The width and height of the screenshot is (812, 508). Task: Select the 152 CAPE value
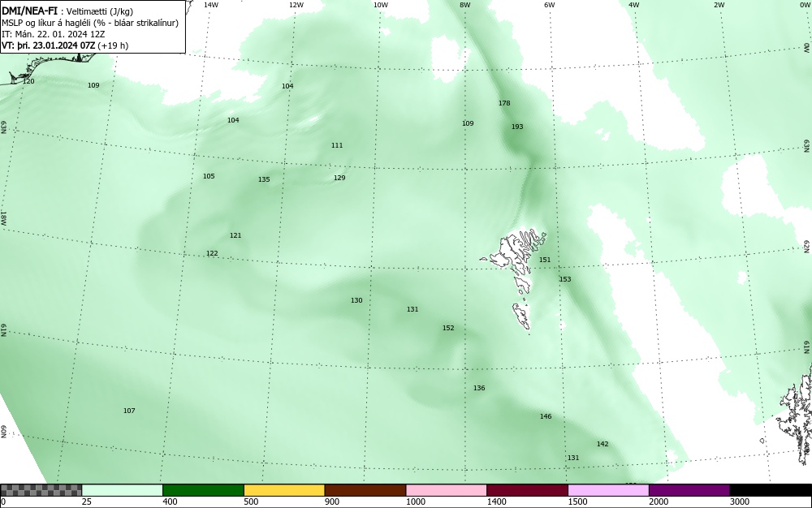[448, 328]
